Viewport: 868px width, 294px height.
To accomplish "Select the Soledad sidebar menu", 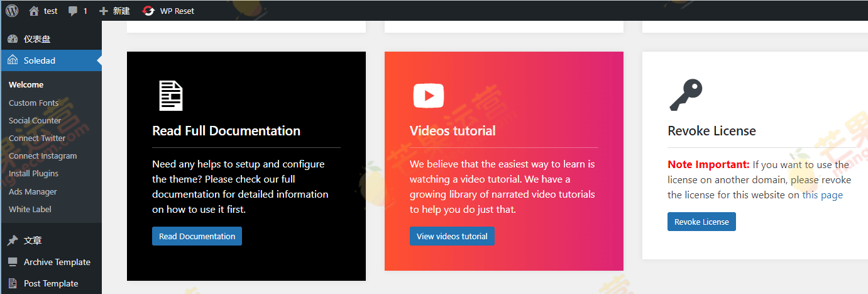I will coord(39,60).
